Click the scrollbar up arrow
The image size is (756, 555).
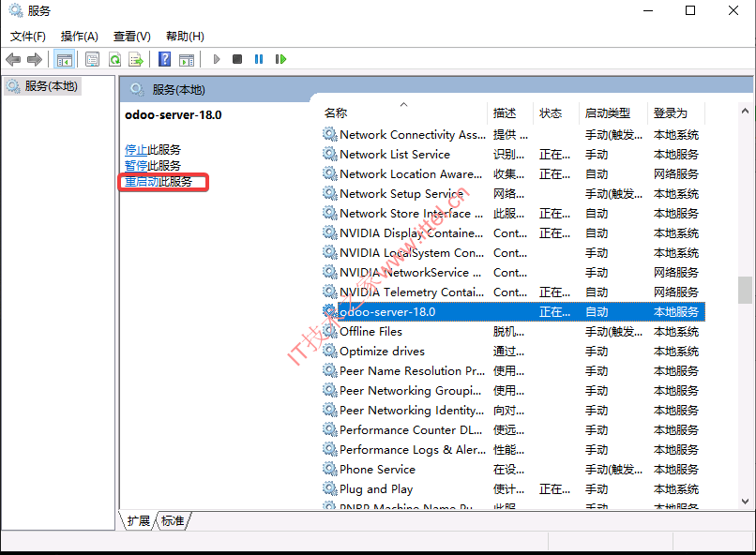pos(745,111)
